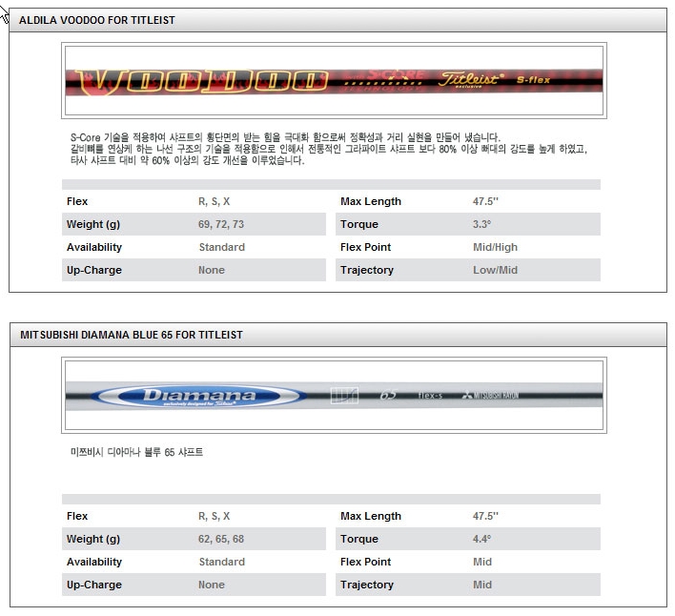Open the Diamana shaft product image

(334, 395)
